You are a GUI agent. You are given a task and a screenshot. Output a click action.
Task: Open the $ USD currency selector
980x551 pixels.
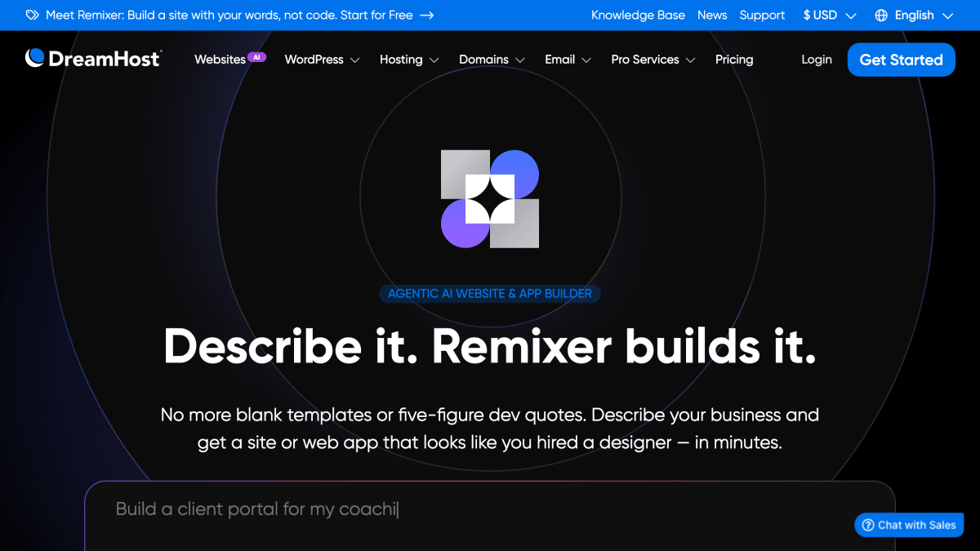[830, 16]
